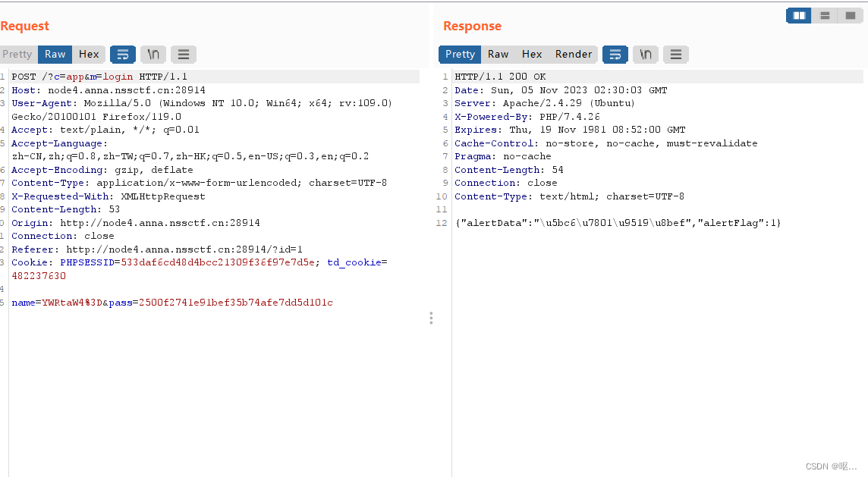The width and height of the screenshot is (868, 477).
Task: Show \n characters in the Response panel
Action: point(645,54)
